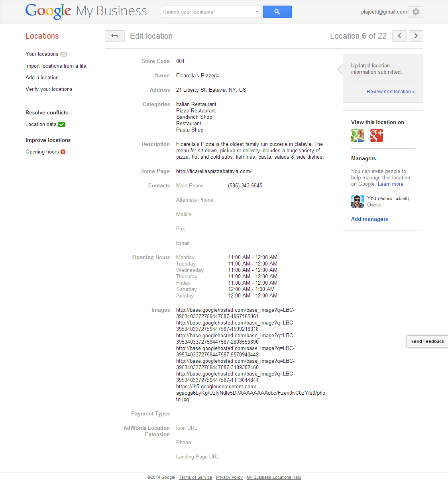View this location on Google+
448x482 pixels.
pos(377,136)
